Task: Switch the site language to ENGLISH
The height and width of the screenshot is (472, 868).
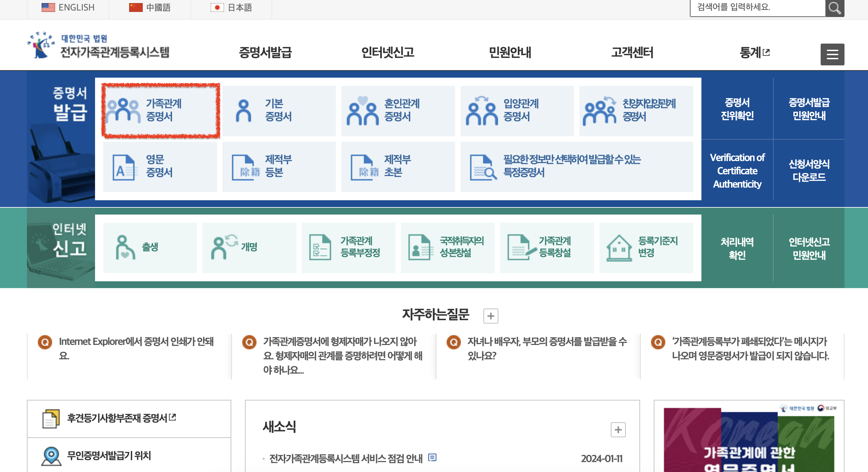Action: tap(68, 7)
